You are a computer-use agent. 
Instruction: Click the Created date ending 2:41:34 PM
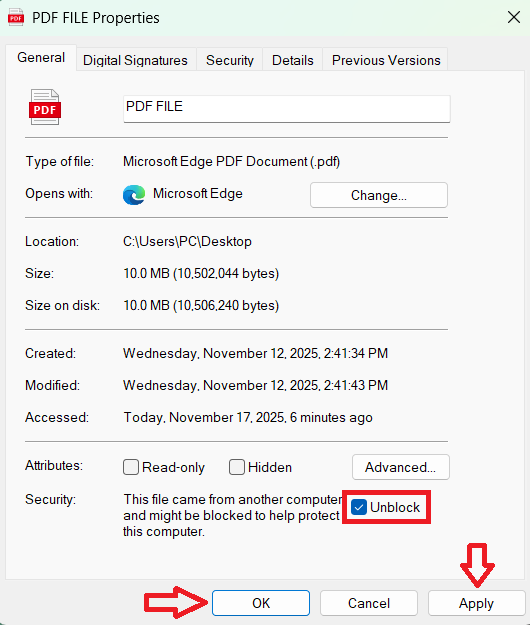(x=256, y=354)
